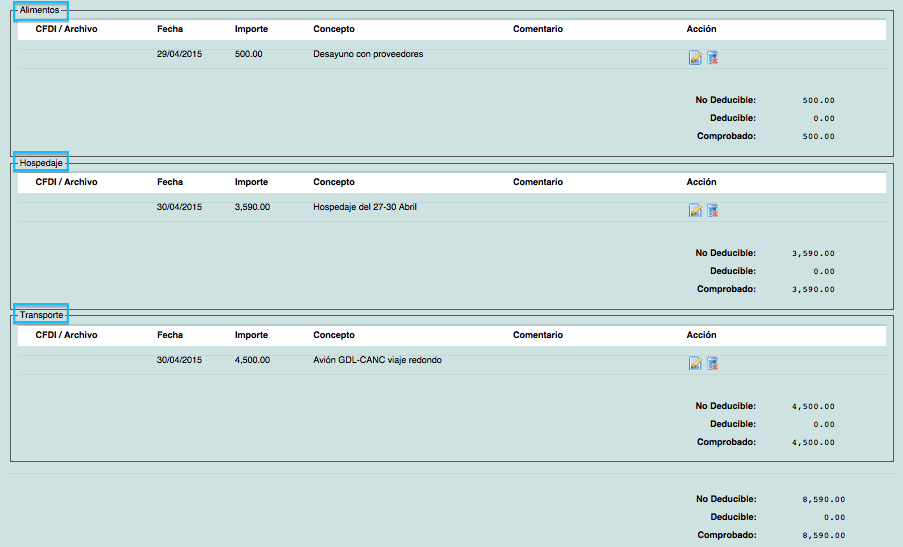The height and width of the screenshot is (547, 903).
Task: Click the Avión GDL-CANC viaje redondo text
Action: pos(377,360)
